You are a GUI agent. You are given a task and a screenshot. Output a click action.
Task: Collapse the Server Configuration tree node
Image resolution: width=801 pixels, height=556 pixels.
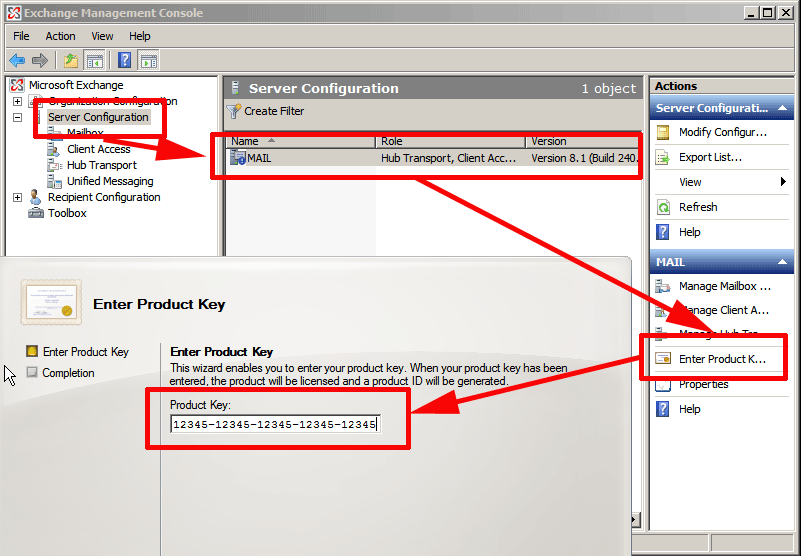(x=17, y=117)
